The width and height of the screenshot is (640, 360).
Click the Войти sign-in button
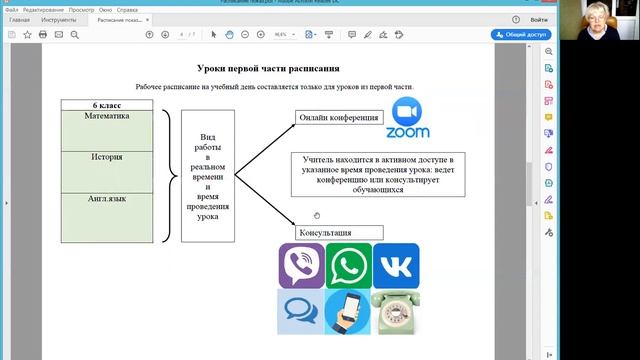click(539, 20)
